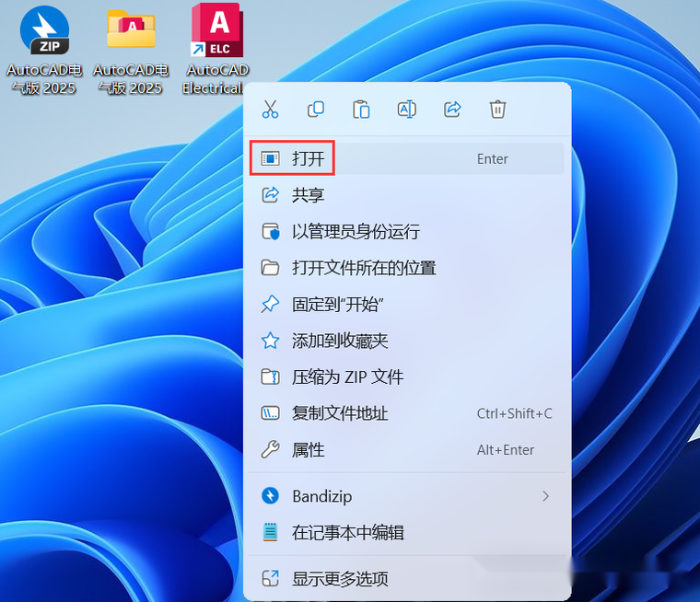Expand the Bandizip submenu arrow
Viewport: 700px width, 602px height.
coord(545,496)
